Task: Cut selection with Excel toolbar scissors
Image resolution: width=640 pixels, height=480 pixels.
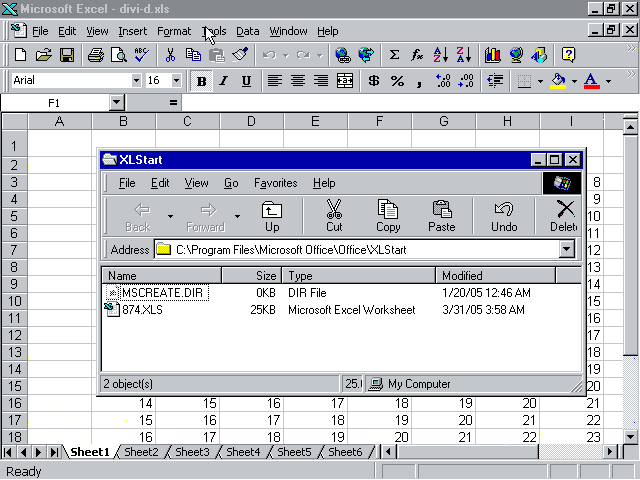Action: [170, 55]
